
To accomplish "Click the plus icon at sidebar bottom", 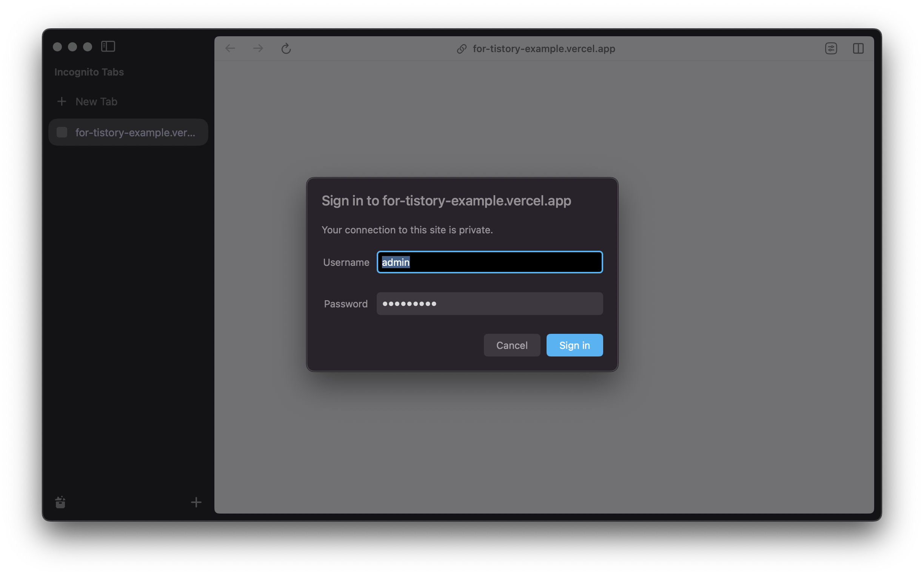I will click(x=196, y=502).
